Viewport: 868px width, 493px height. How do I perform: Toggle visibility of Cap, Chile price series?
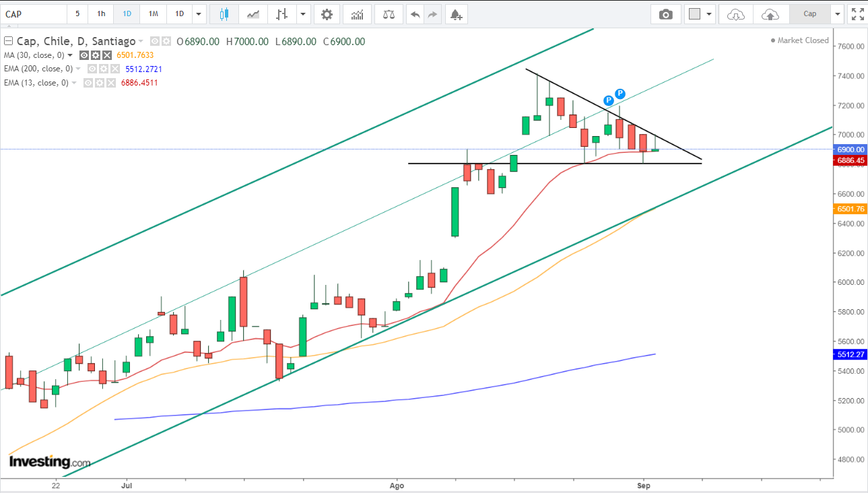155,42
